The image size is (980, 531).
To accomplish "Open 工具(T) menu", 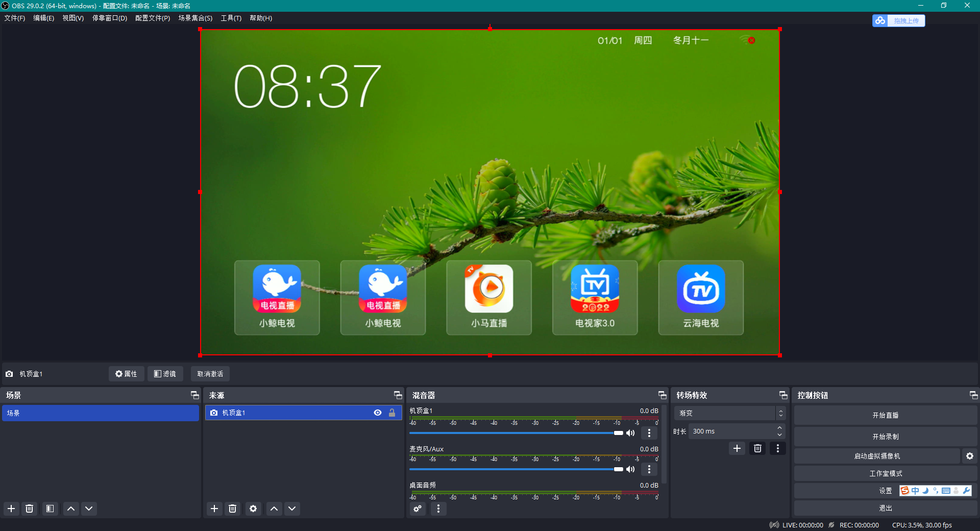I will tap(231, 18).
